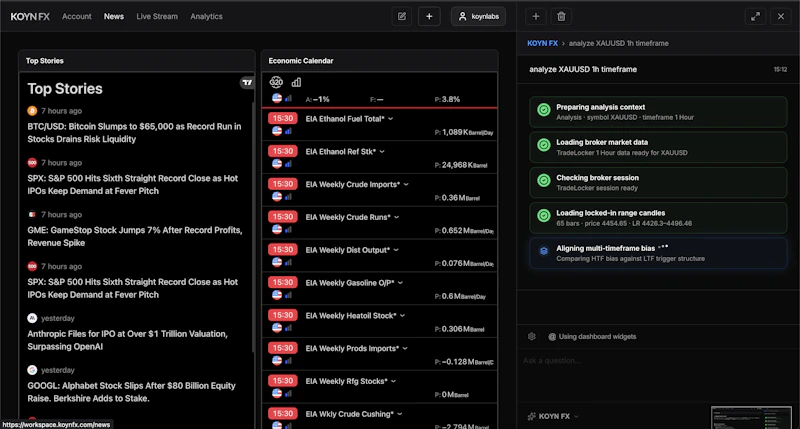Click the check icon for Loading locked-in range candles
Viewport: 800px width, 429px height.
pos(544,215)
